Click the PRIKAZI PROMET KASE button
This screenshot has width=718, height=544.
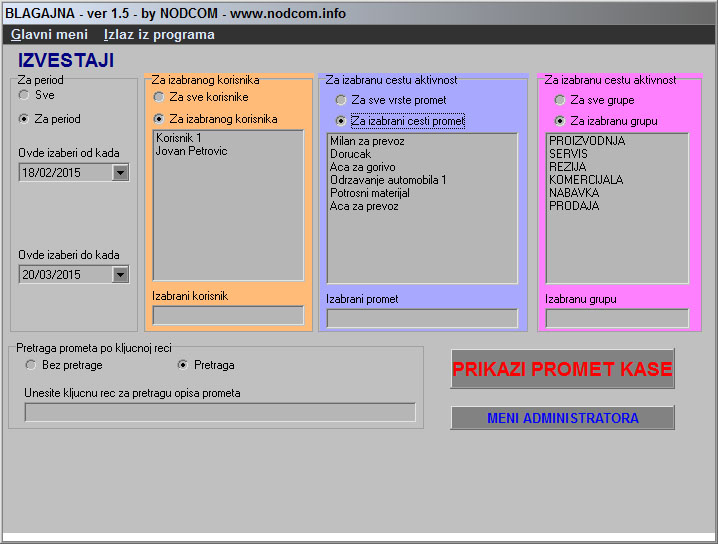(x=562, y=369)
